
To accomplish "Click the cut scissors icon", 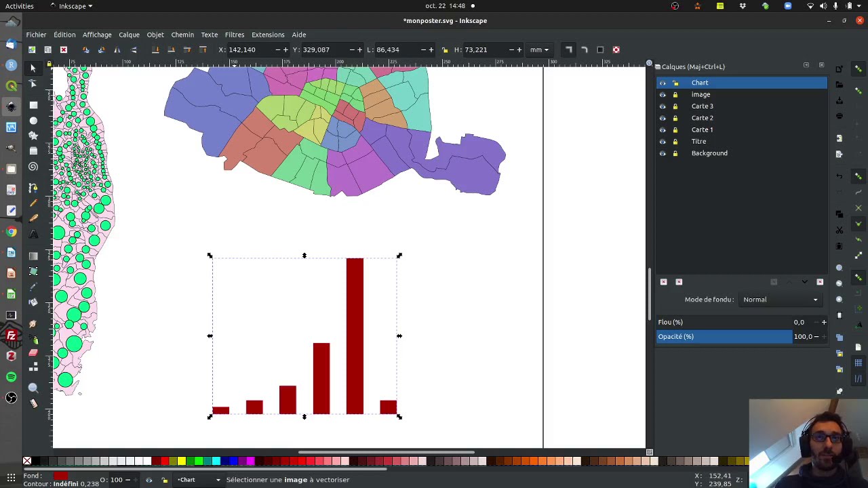I will (x=840, y=230).
